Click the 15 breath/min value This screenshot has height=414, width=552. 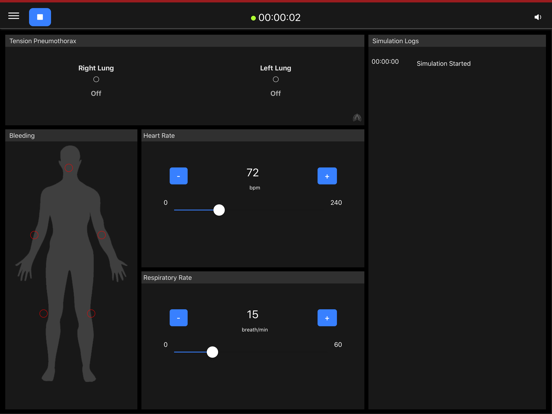[253, 314]
